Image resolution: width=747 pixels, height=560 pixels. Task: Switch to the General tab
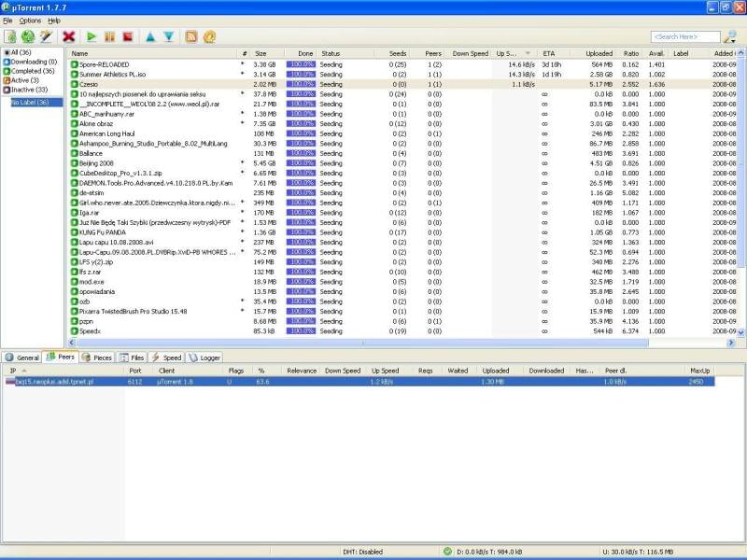tap(21, 357)
